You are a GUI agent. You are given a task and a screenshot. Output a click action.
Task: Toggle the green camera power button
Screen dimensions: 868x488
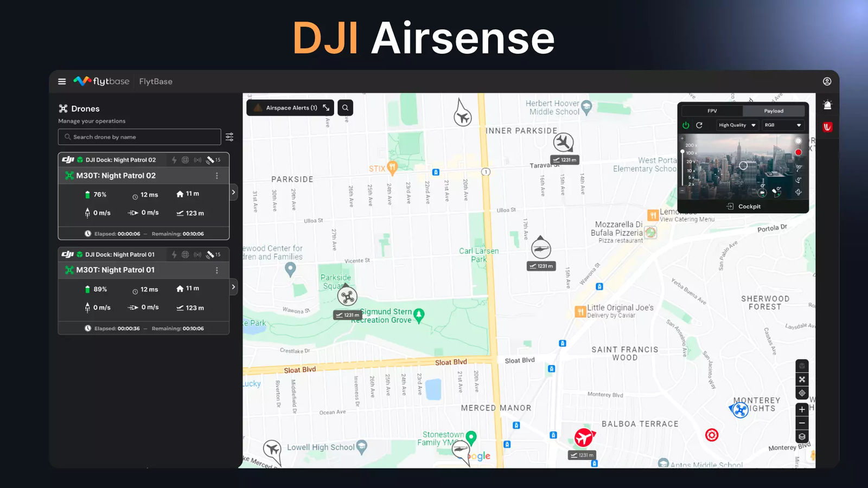[686, 125]
